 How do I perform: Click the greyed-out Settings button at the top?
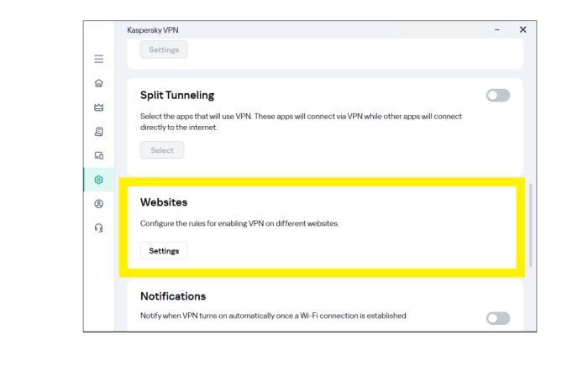tap(164, 50)
